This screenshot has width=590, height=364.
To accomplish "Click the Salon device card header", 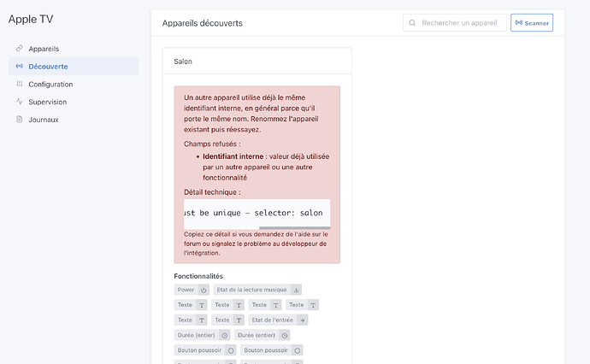I will click(x=257, y=62).
